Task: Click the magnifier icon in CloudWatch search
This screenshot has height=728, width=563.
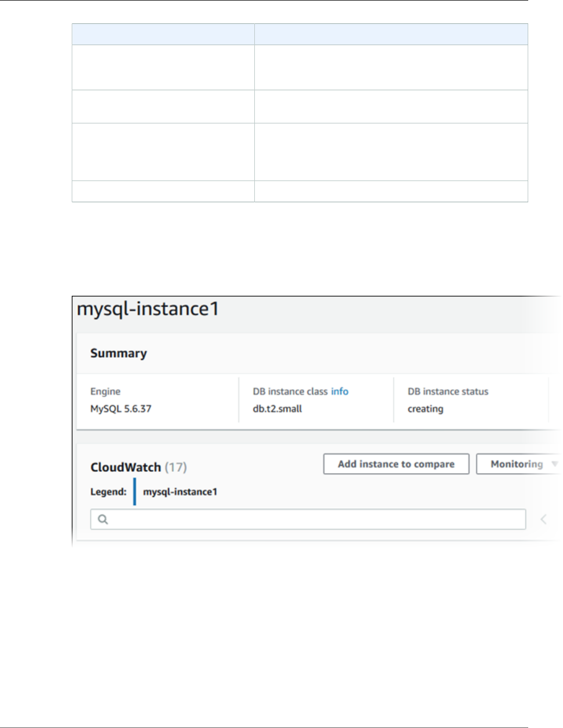Action: [x=103, y=519]
